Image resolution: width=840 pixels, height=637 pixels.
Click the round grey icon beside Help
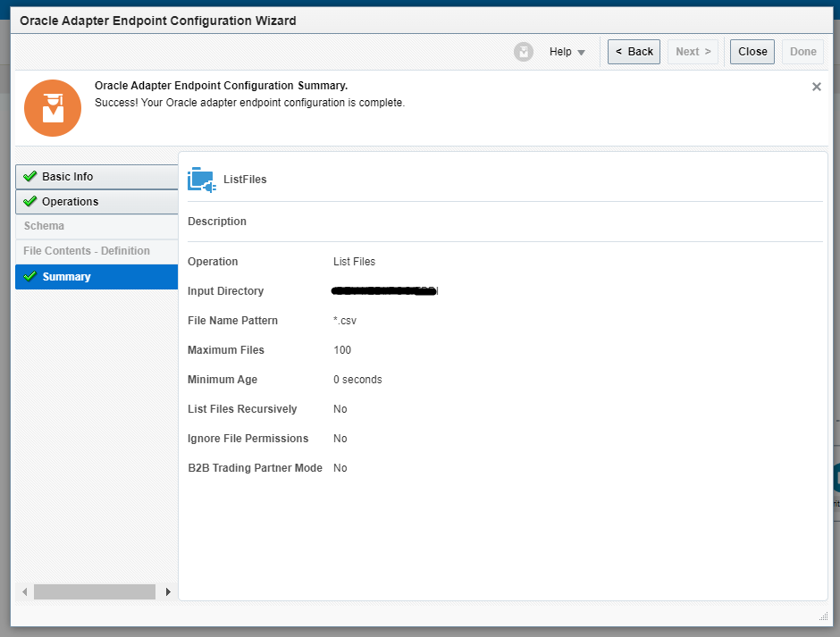[524, 52]
